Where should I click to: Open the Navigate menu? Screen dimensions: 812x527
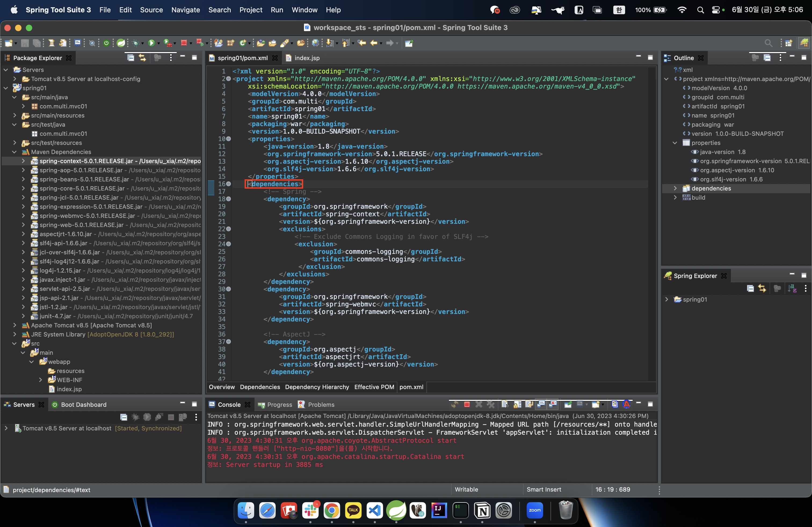pyautogui.click(x=185, y=10)
